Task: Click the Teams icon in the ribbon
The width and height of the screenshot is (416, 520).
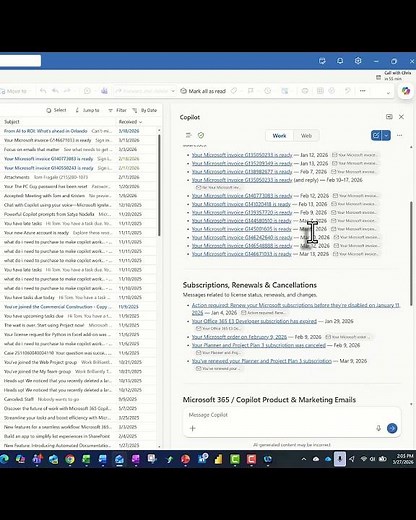Action: click(x=104, y=91)
